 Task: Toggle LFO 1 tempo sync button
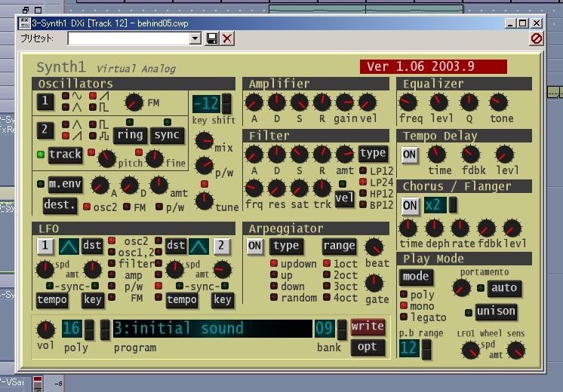click(52, 300)
